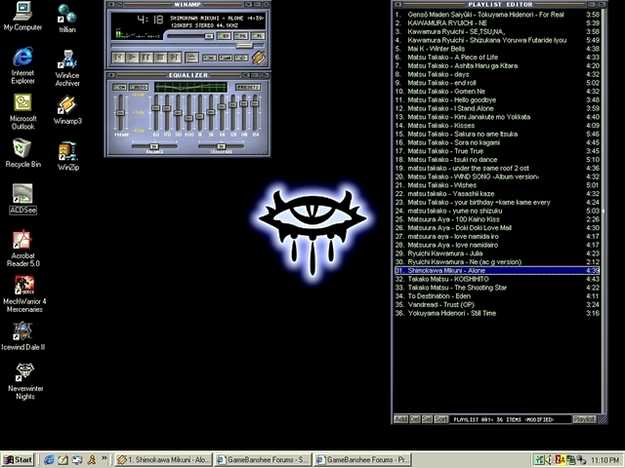Viewport: 625px width, 468px height.
Task: Click the AIM running-man quick launch icon
Action: [91, 460]
